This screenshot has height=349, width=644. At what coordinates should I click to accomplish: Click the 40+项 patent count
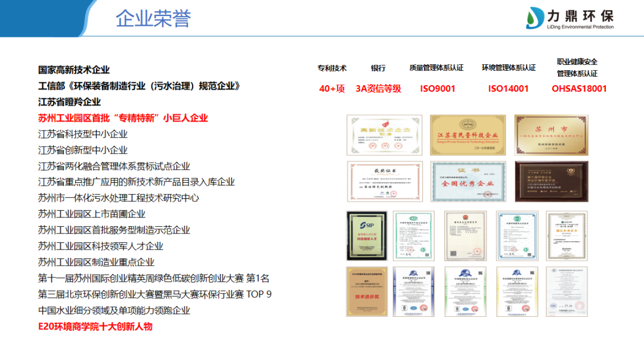coord(332,89)
